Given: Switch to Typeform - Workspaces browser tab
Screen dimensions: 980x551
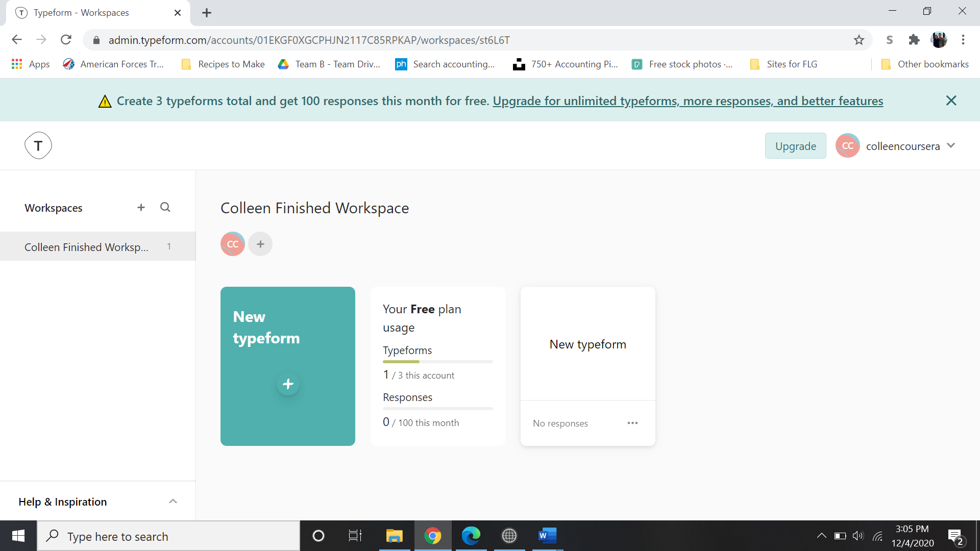Looking at the screenshot, I should (x=82, y=13).
